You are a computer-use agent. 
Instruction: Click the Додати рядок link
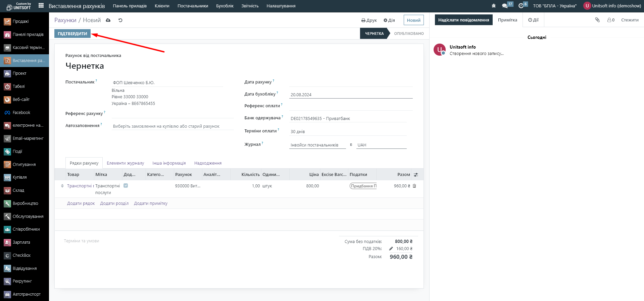81,203
